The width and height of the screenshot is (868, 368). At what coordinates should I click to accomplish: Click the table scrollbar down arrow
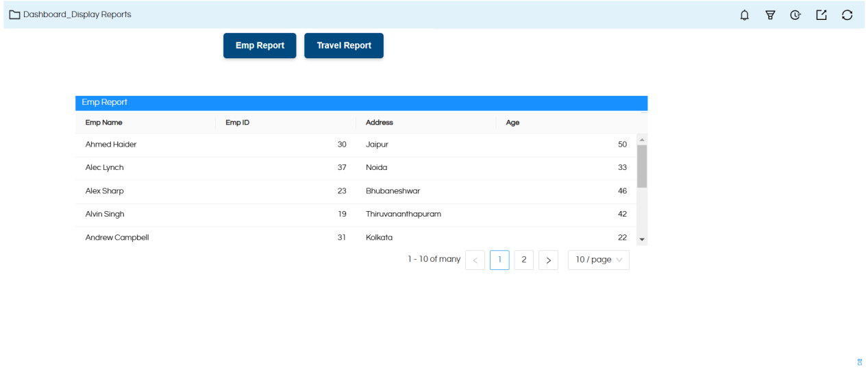pyautogui.click(x=642, y=239)
